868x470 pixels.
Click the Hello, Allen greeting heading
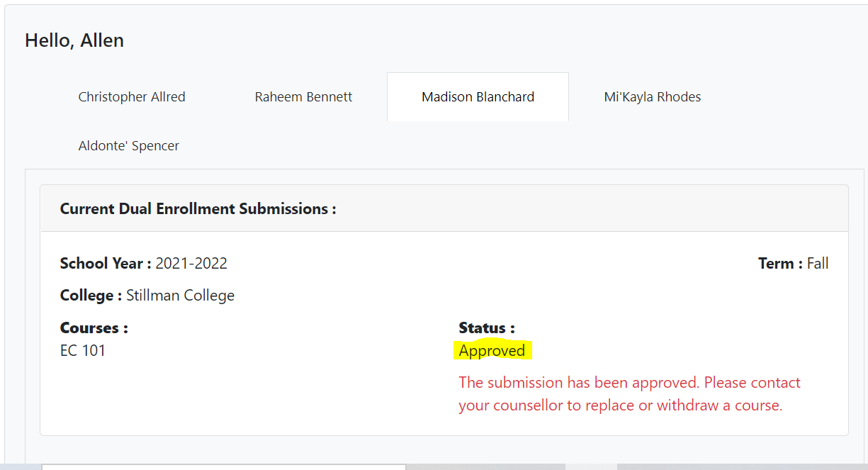click(74, 40)
